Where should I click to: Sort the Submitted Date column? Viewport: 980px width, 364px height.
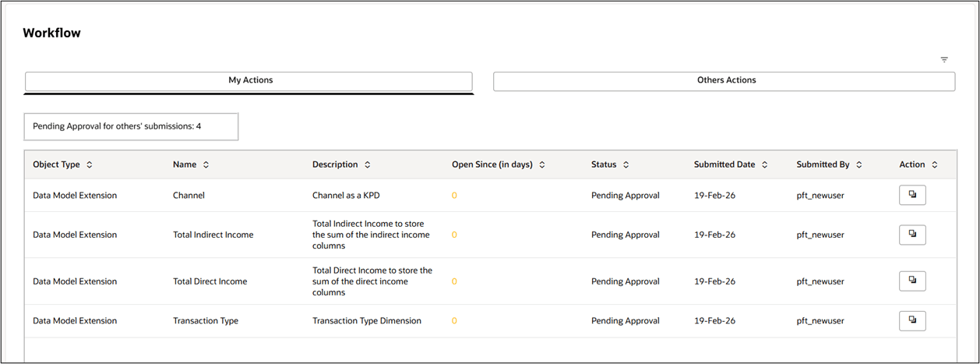pos(765,165)
